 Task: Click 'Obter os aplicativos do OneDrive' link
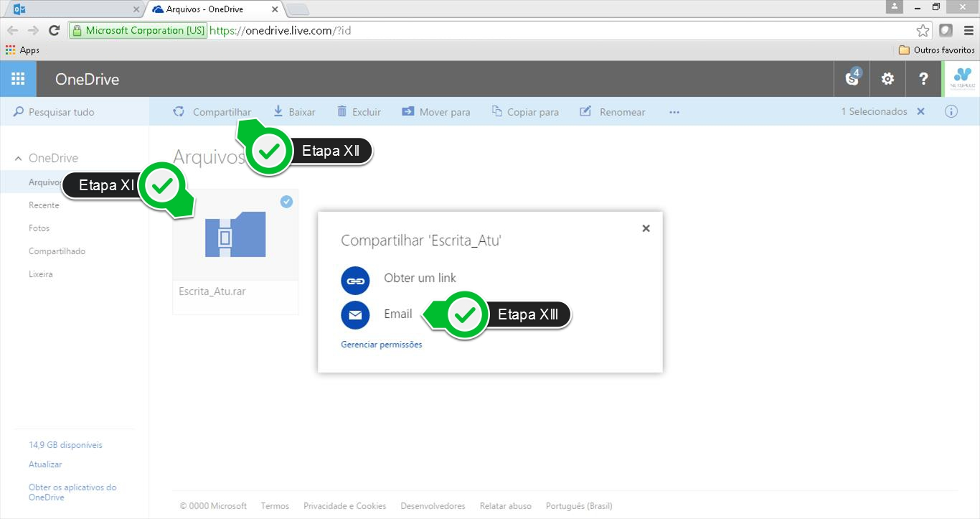point(72,492)
